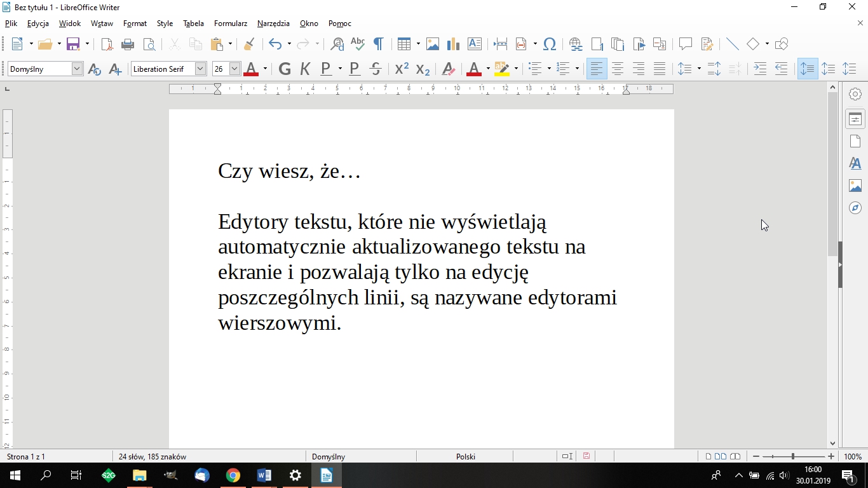Toggle italic formatting (K icon)
The height and width of the screenshot is (488, 868).
305,69
